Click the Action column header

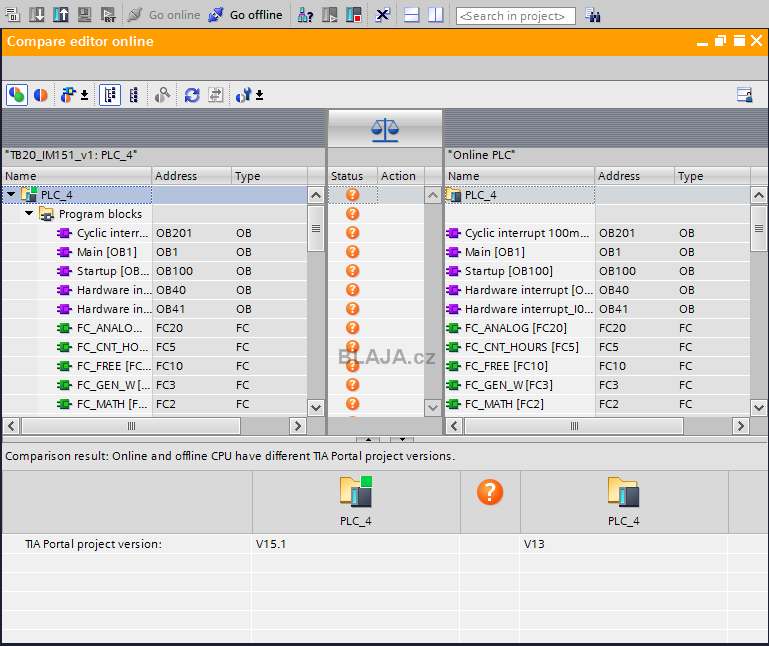pyautogui.click(x=401, y=176)
